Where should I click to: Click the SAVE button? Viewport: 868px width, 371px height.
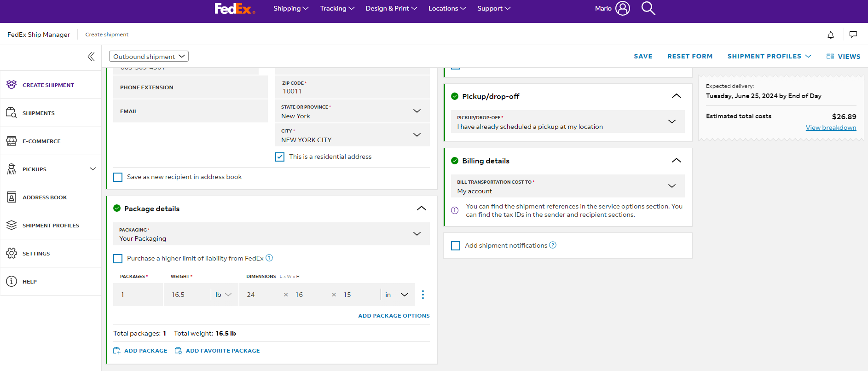(643, 56)
